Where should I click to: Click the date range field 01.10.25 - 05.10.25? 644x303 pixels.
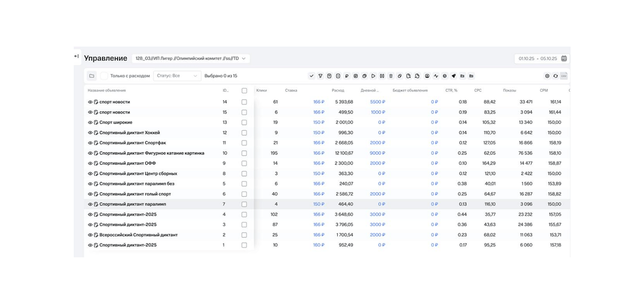click(x=538, y=58)
